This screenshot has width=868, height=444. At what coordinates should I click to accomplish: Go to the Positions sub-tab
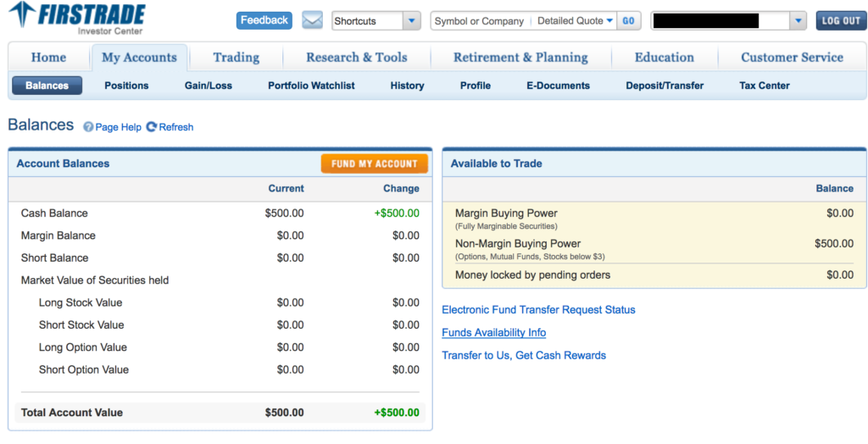tap(126, 86)
